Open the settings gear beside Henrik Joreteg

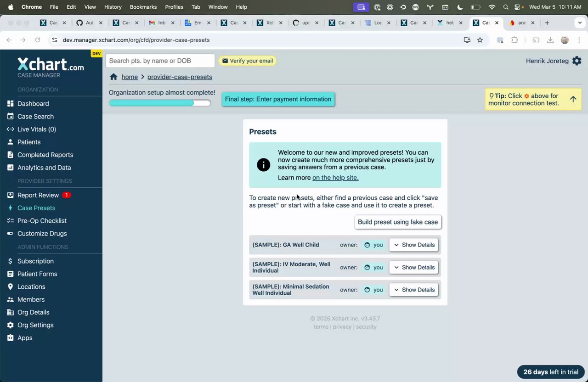(577, 61)
